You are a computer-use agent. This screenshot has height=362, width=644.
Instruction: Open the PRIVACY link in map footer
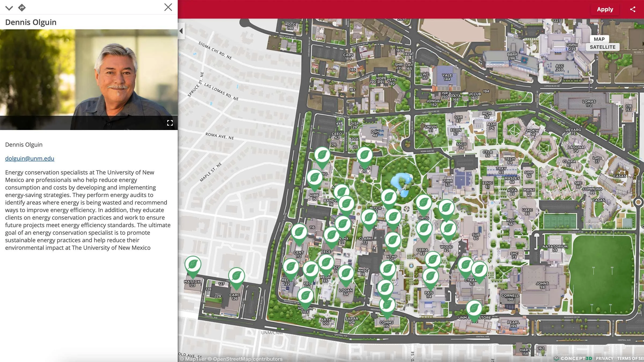click(x=604, y=359)
